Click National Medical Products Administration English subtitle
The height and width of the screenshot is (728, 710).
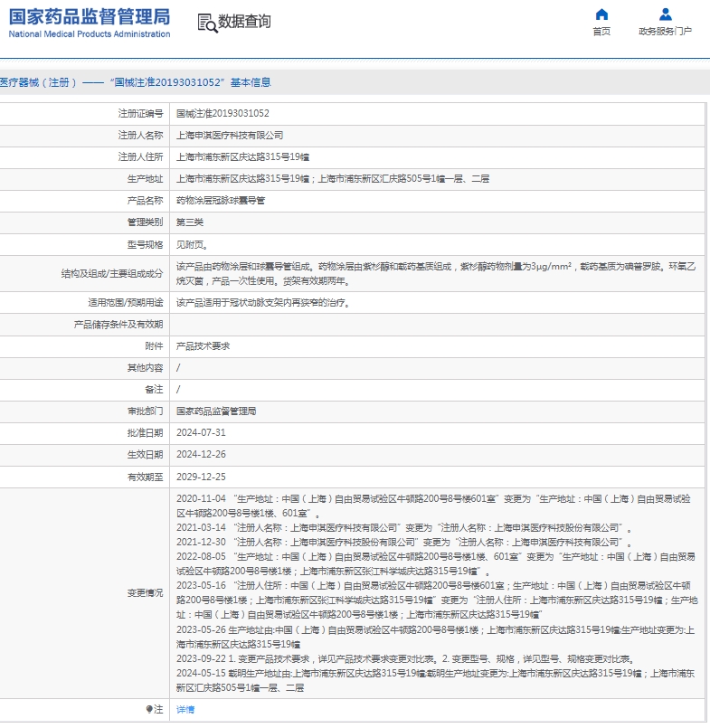coord(90,33)
